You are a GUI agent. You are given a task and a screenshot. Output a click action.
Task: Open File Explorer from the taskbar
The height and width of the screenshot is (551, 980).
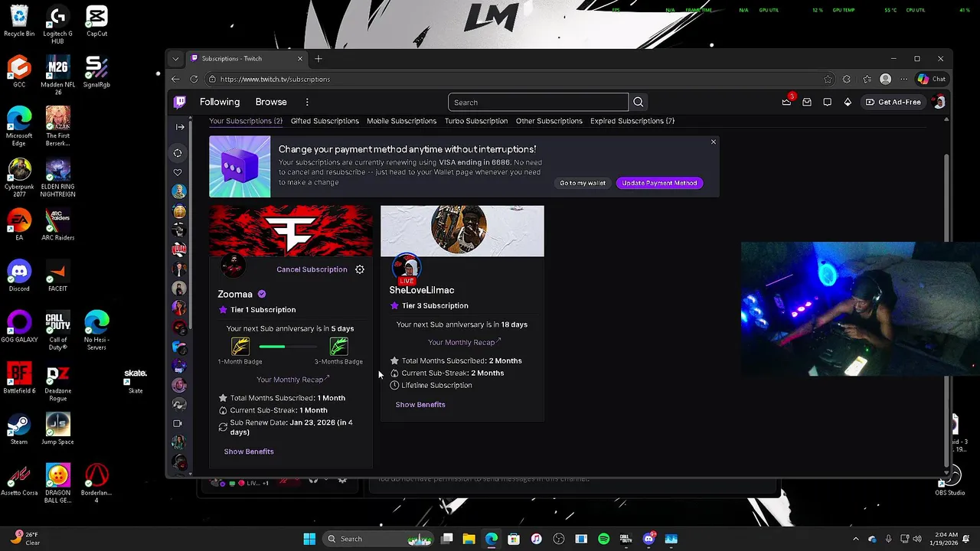click(x=469, y=539)
